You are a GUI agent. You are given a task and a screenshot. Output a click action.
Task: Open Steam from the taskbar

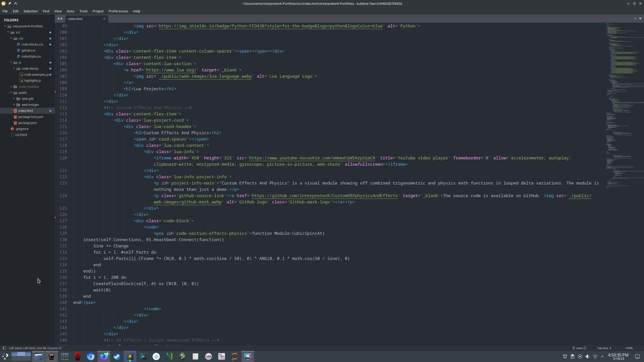117,356
